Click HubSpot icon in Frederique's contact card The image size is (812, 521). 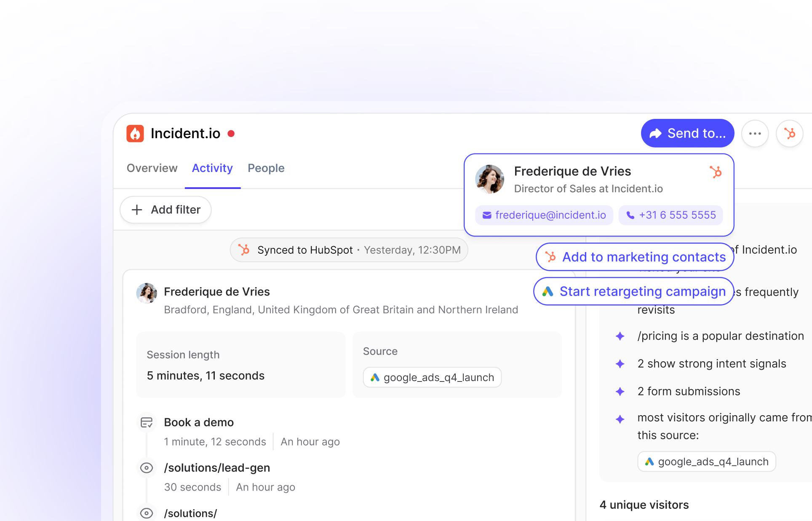pos(716,172)
